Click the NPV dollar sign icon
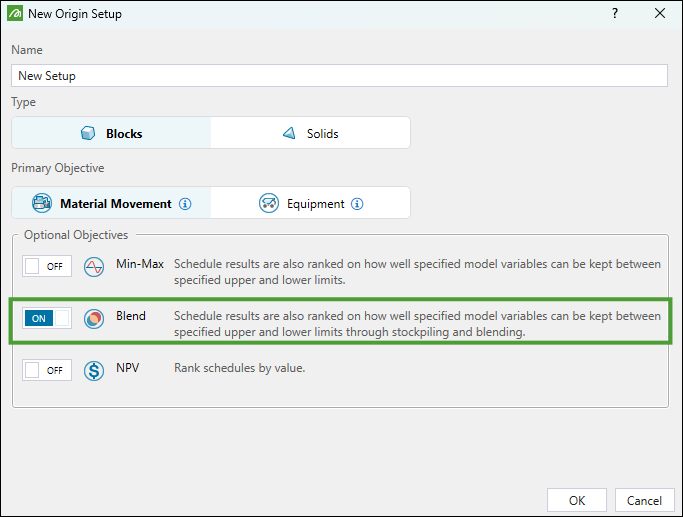 pyautogui.click(x=94, y=370)
